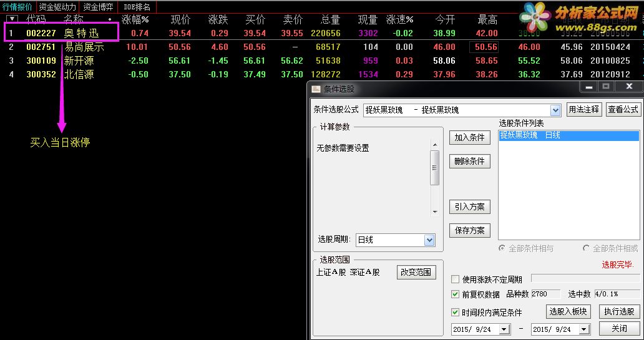This screenshot has height=340, width=644.
Task: Click the 选中数 field 4/0.1%
Action: (x=617, y=294)
